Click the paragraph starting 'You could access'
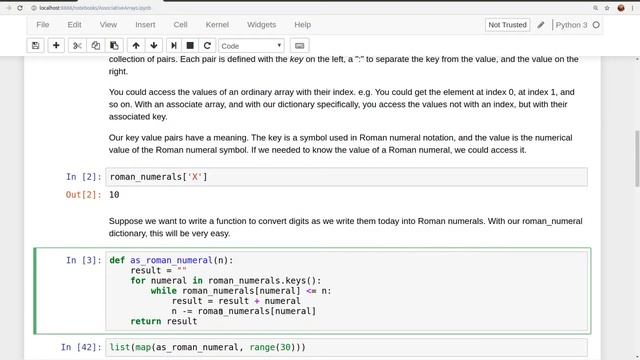Image resolution: width=640 pixels, height=360 pixels. coord(342,104)
